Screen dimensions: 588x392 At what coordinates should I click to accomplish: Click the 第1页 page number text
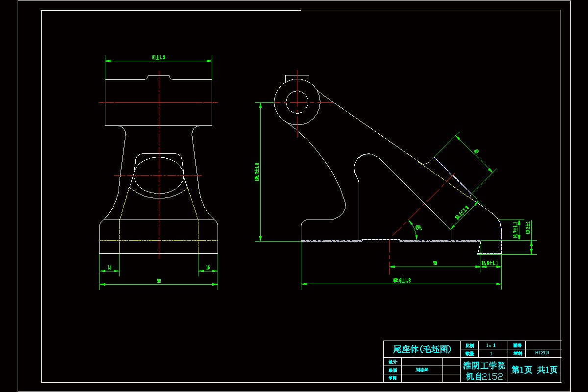point(522,370)
